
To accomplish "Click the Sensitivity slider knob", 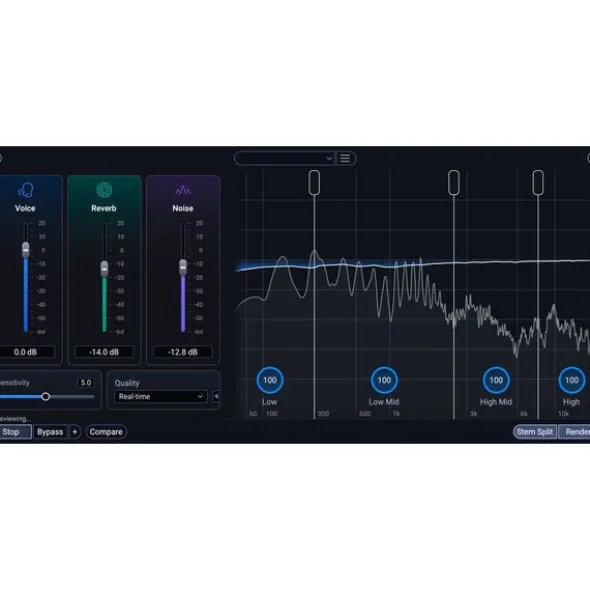I will click(46, 397).
